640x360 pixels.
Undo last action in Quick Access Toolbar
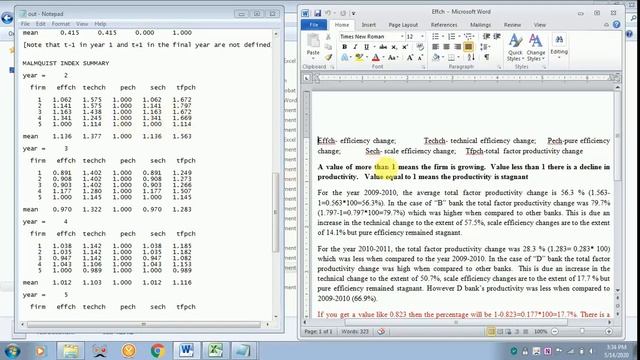tap(328, 13)
